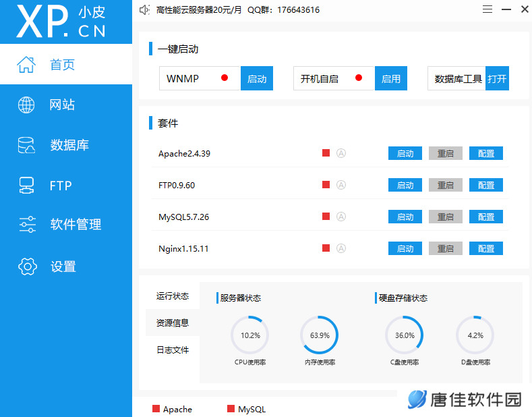Viewport: 532px width, 417px height.
Task: Restart FTP0.9.60
Action: 446,185
